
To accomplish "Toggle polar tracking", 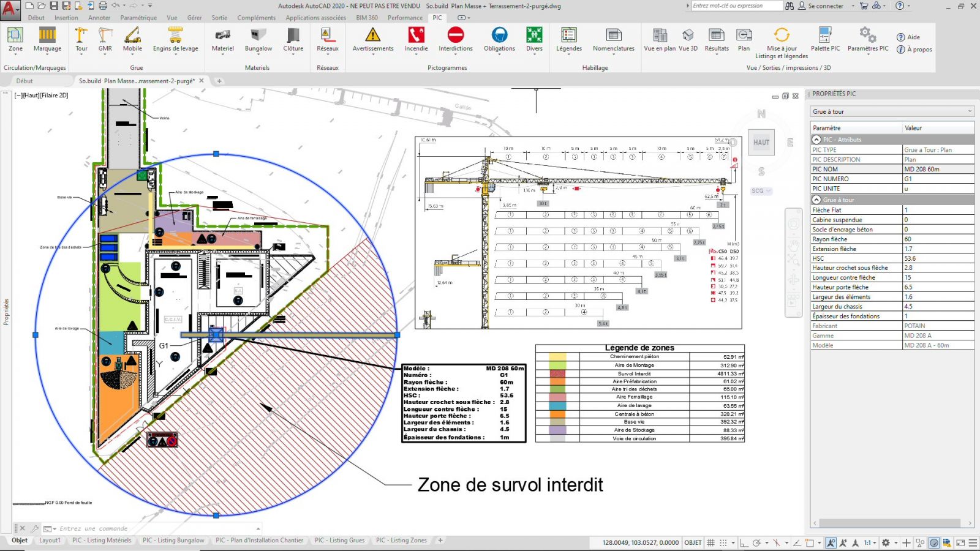I will pyautogui.click(x=757, y=542).
